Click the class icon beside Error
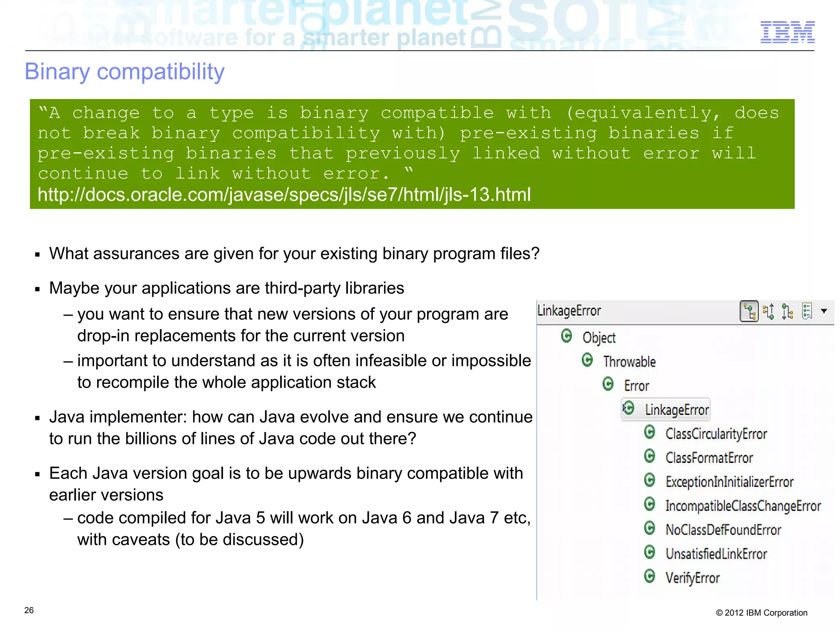Image resolution: width=840 pixels, height=630 pixels. pos(608,385)
